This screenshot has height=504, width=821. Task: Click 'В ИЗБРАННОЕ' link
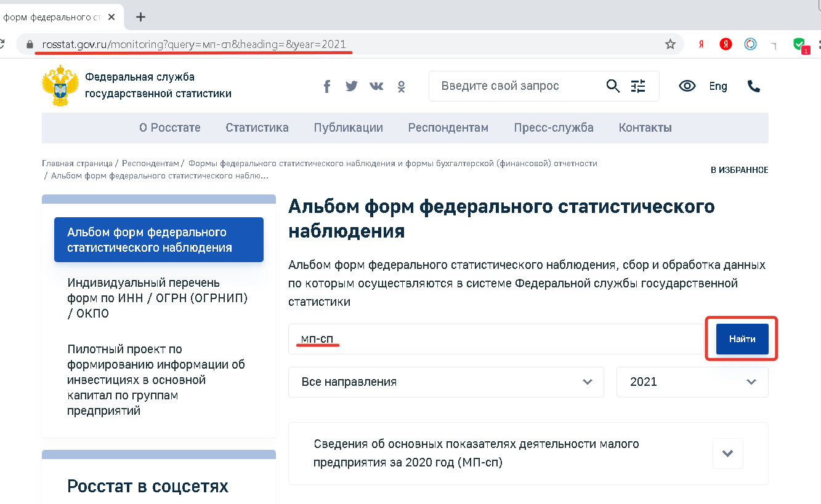739,170
